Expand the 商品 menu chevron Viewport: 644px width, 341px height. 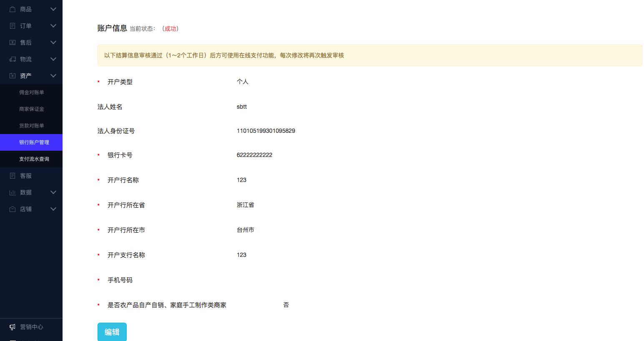click(x=53, y=9)
